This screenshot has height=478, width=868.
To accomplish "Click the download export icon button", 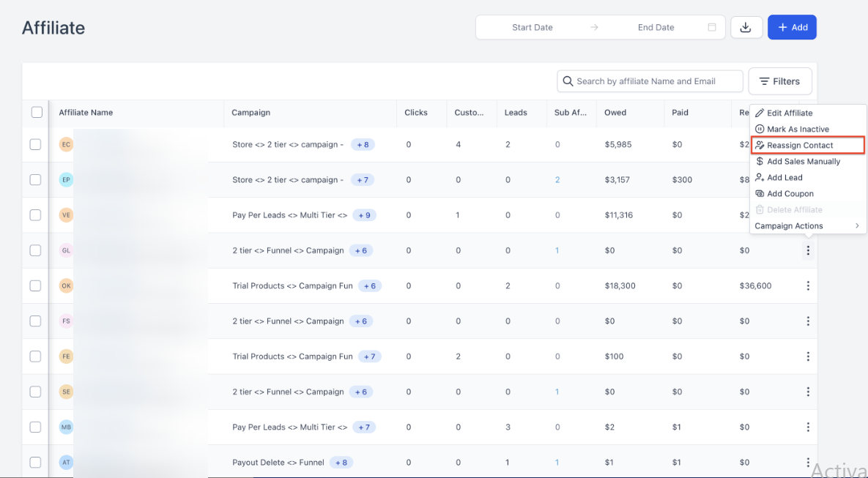I will (x=746, y=27).
